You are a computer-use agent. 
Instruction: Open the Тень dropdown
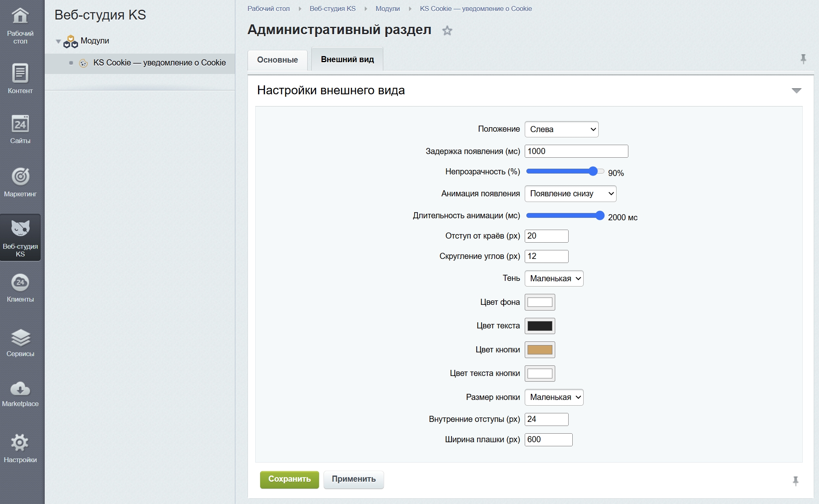coord(554,278)
